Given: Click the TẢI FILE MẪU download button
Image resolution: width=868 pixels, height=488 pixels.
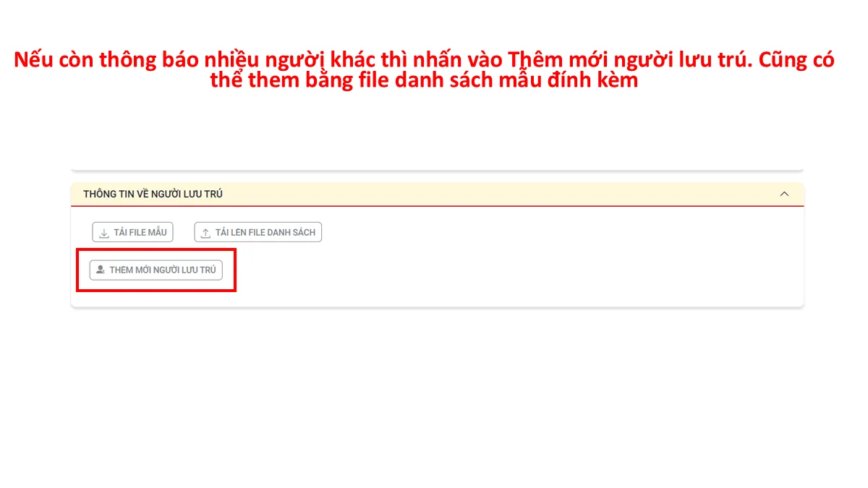Looking at the screenshot, I should click(133, 232).
